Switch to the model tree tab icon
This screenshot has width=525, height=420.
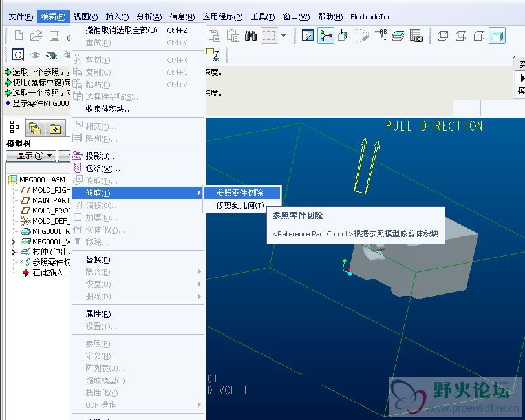click(x=14, y=127)
